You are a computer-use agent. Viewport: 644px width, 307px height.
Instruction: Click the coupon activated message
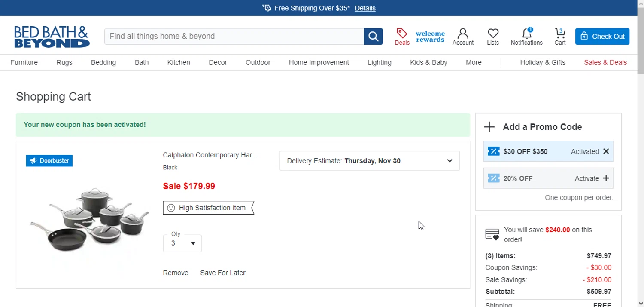85,125
